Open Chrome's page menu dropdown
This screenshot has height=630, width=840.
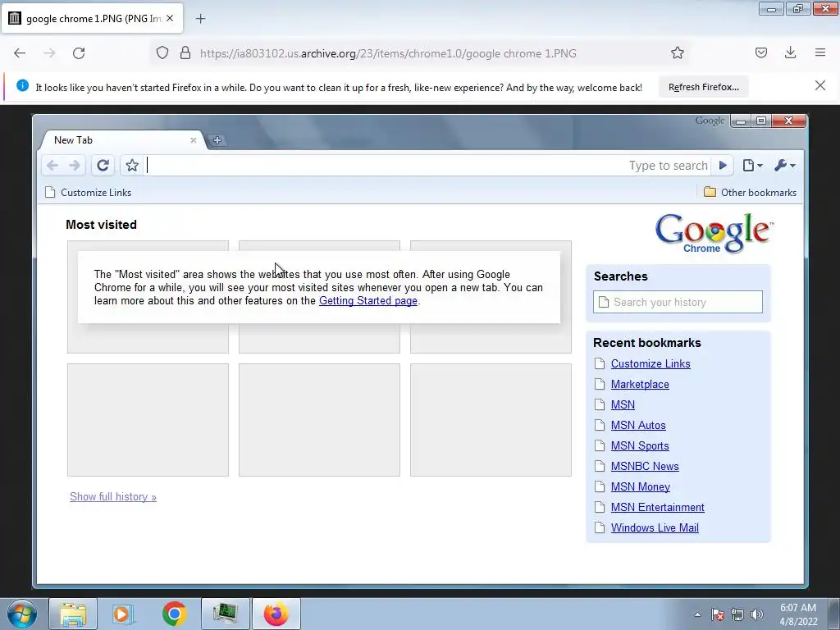click(x=752, y=166)
